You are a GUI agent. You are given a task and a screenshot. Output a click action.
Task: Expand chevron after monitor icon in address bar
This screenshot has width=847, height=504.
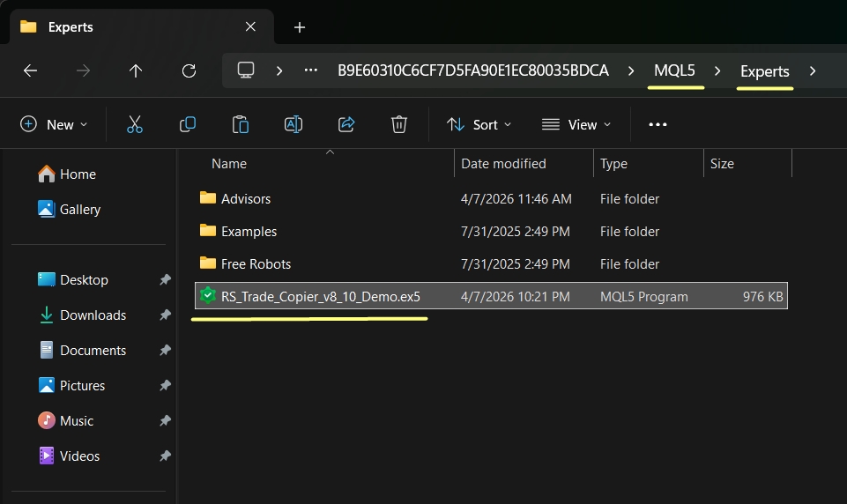[x=279, y=70]
